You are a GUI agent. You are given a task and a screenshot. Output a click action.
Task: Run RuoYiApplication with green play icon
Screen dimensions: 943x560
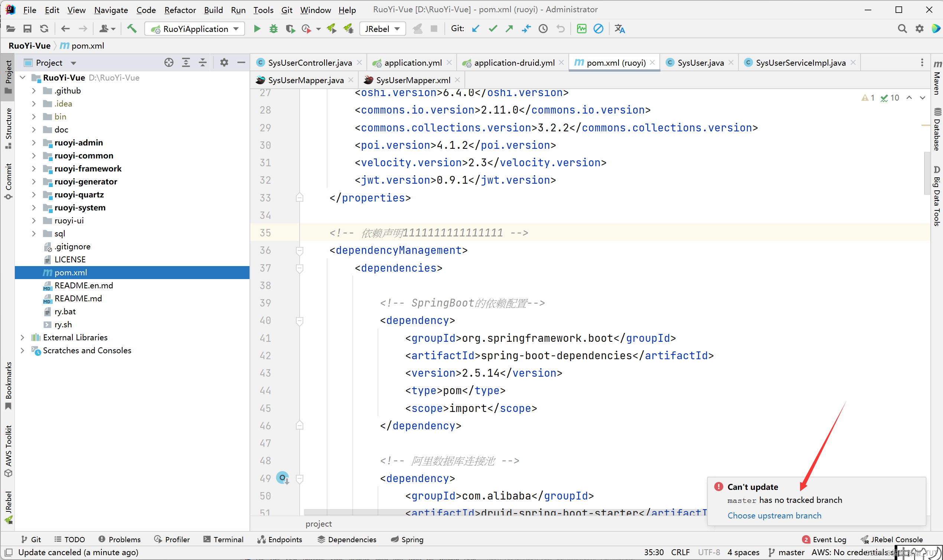pos(257,29)
